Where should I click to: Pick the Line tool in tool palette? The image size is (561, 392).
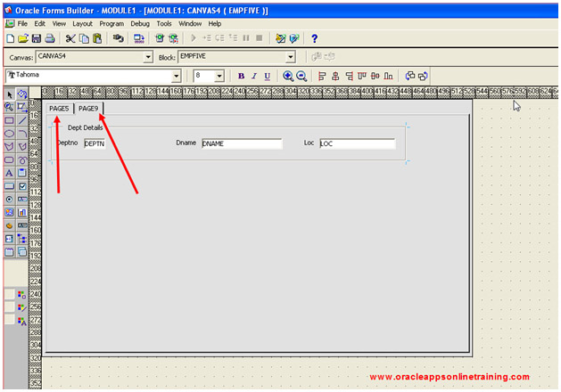pos(22,120)
